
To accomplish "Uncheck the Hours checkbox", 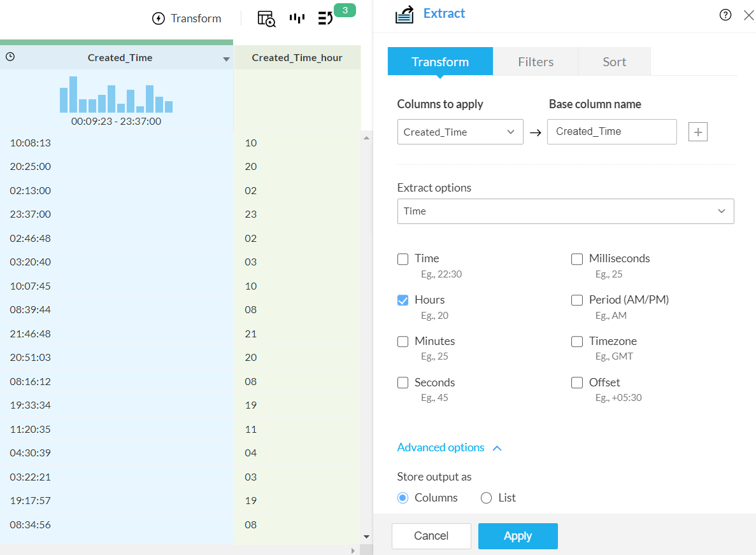I will point(403,300).
